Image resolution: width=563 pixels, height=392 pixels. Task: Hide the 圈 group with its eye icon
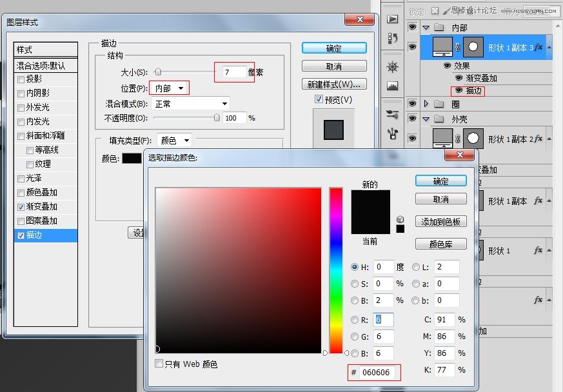412,104
